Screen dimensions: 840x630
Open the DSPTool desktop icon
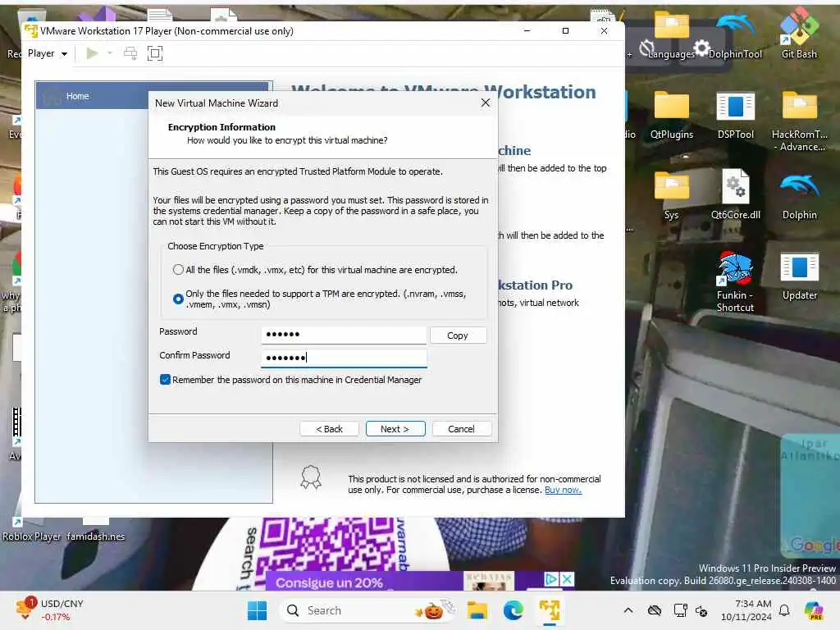click(736, 115)
